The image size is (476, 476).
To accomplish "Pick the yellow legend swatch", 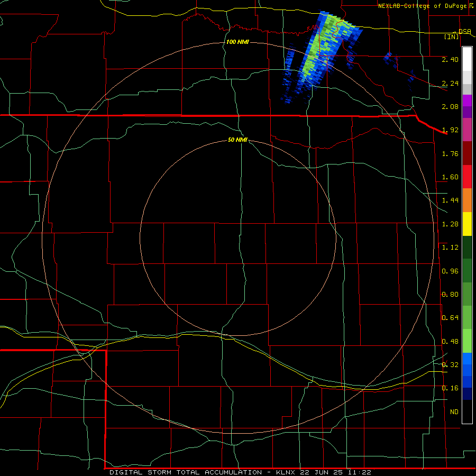I will (x=467, y=224).
